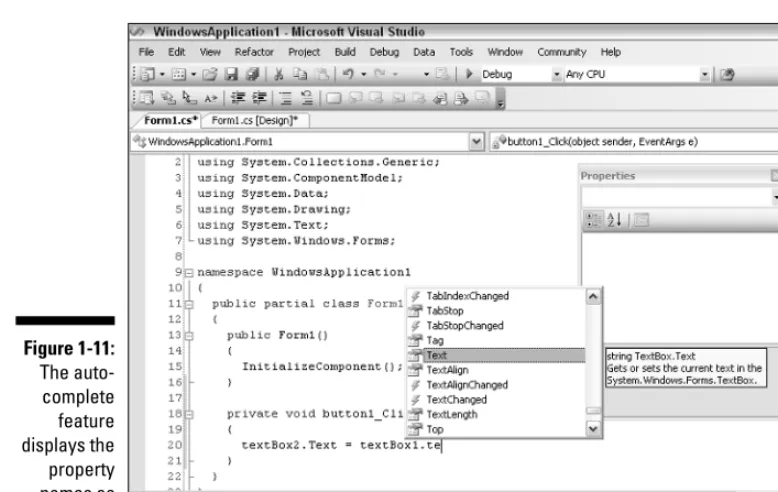
Task: Select Text in the autocomplete list
Action: (496, 355)
